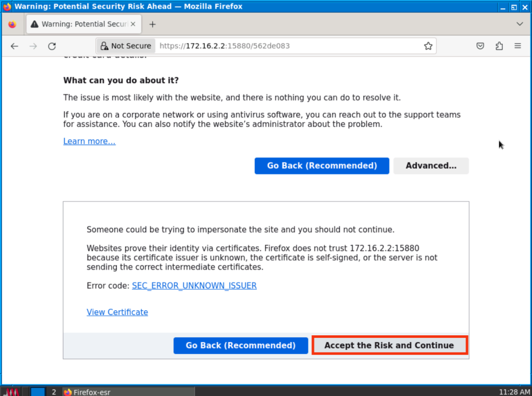532x396 pixels.
Task: Open the Learn more… link
Action: pyautogui.click(x=89, y=141)
